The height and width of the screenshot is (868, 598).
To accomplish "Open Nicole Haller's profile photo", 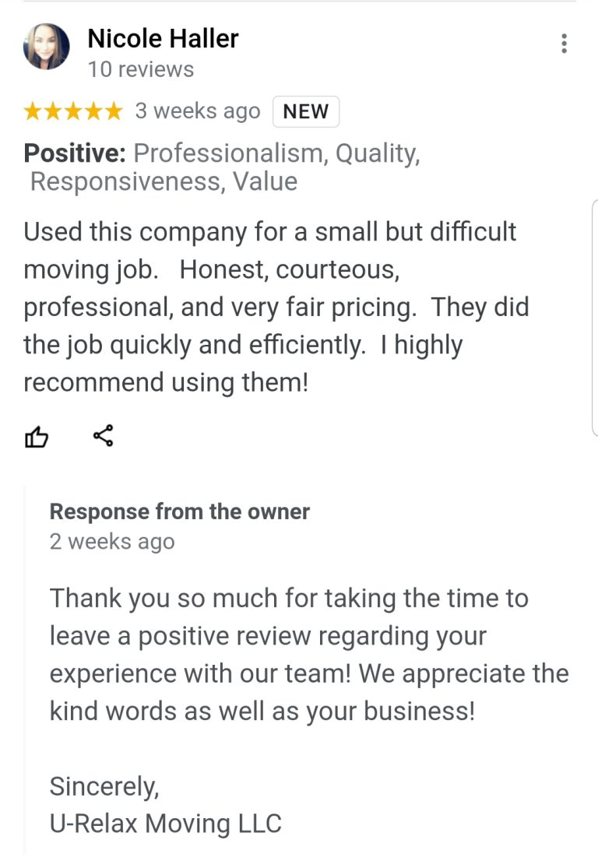I will [46, 47].
